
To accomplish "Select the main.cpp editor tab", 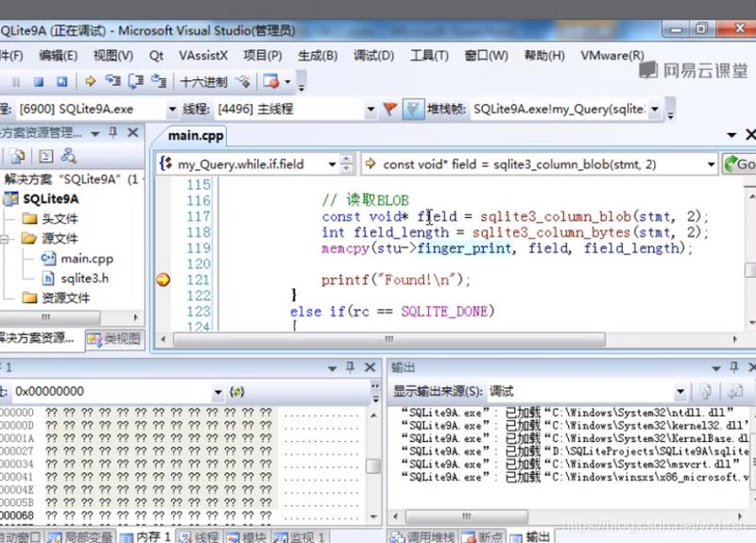I will click(196, 136).
